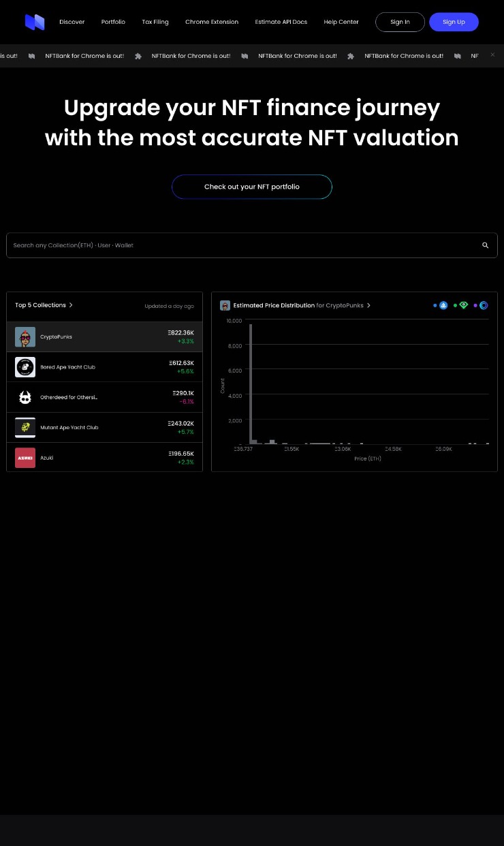Visit the Help Center
The image size is (504, 846).
[341, 22]
